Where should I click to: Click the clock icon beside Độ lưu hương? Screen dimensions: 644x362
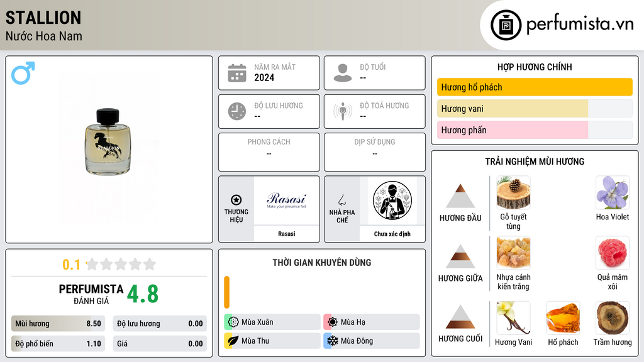point(237,111)
